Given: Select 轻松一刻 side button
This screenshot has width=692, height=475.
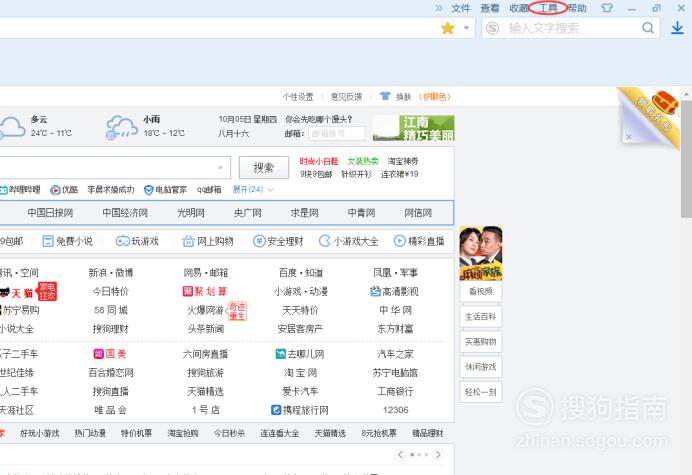Looking at the screenshot, I should click(x=481, y=392).
